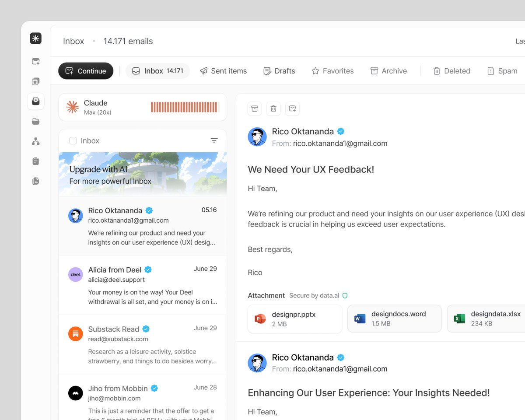Click verified badge next to Alicia from Deel
The width and height of the screenshot is (525, 420).
[x=148, y=269]
